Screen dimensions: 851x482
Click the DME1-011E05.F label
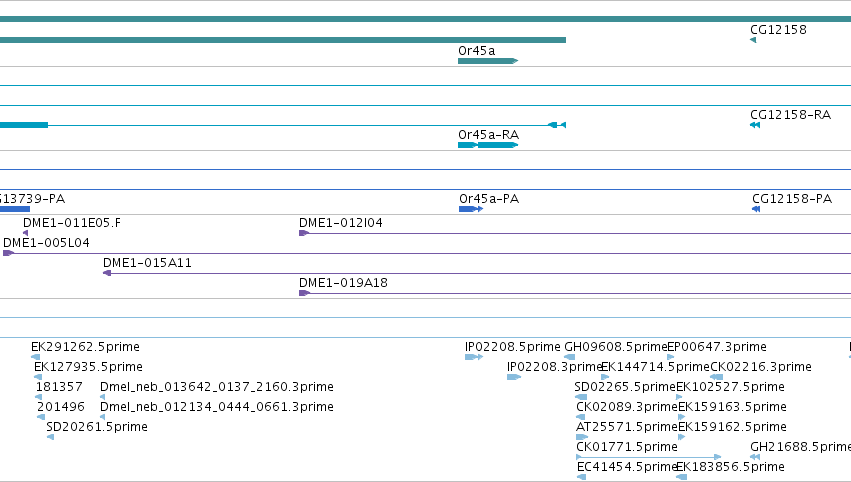pos(72,223)
